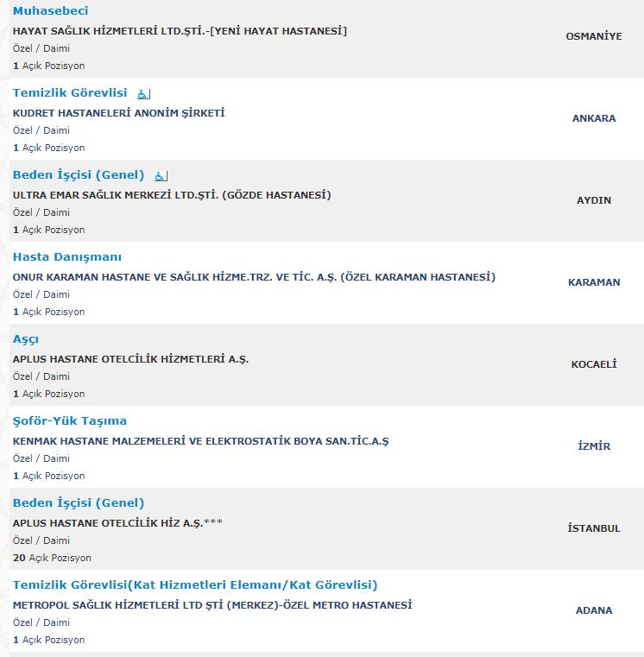Open the Temizlik Görevlisi listing at Kudret Hastaneleri
644x657 pixels.
coord(70,93)
